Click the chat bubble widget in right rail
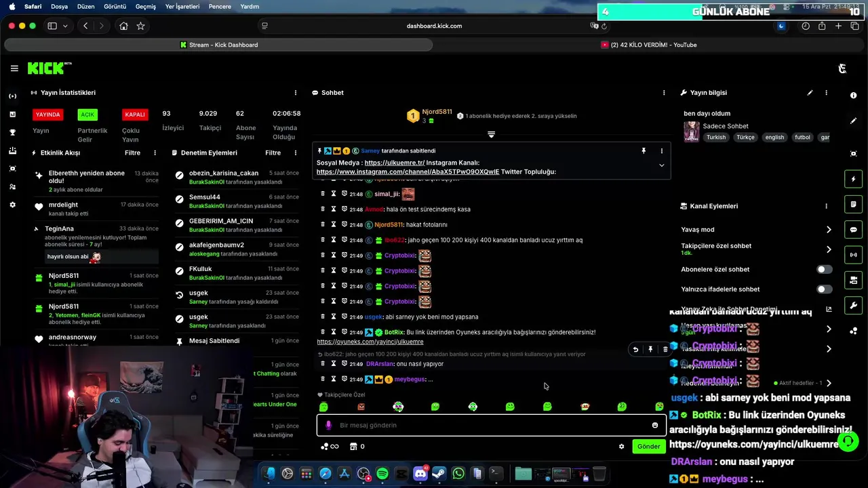Screen dimensions: 868x488 [853, 230]
